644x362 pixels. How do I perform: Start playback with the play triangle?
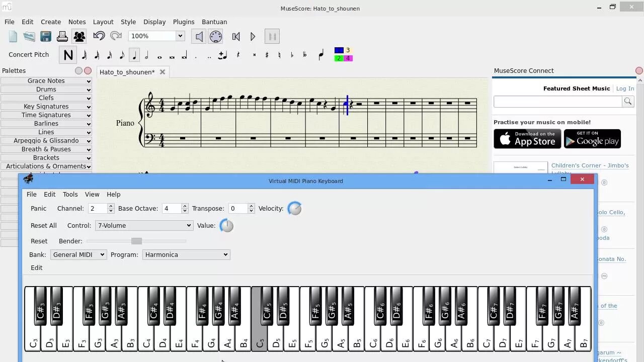tap(253, 36)
